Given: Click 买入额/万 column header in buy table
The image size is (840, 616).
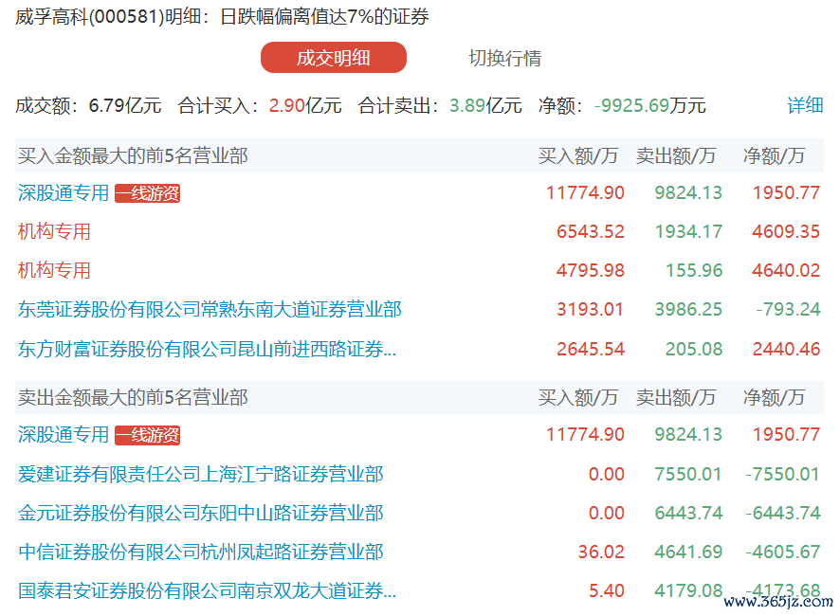Looking at the screenshot, I should pyautogui.click(x=578, y=155).
